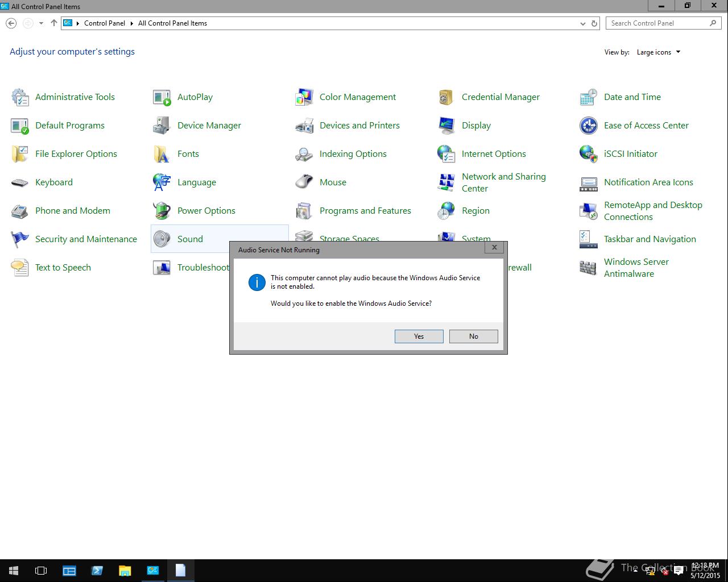Screen dimensions: 728x582
Task: Expand the root breadcrumb arrow in address bar
Action: click(78, 23)
